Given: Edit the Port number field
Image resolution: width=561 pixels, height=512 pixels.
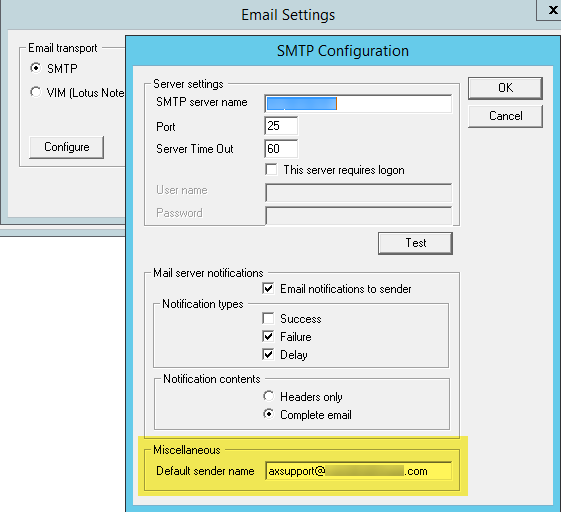Looking at the screenshot, I should 281,126.
